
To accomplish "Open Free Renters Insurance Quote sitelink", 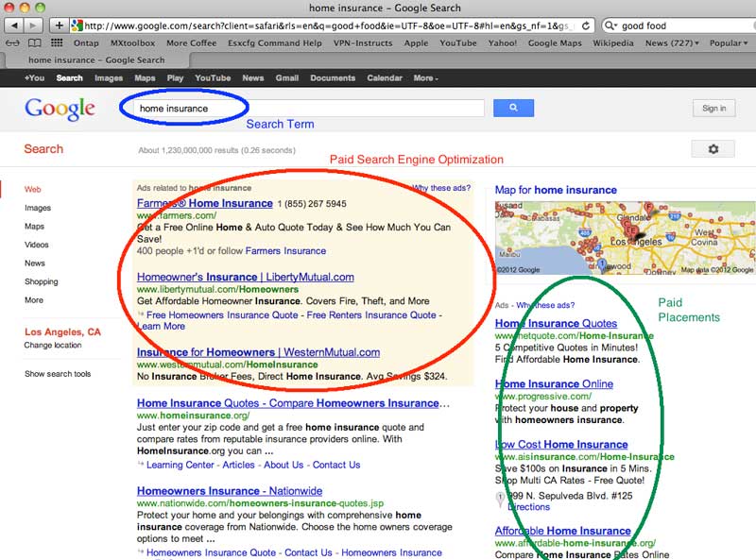I will (x=371, y=315).
